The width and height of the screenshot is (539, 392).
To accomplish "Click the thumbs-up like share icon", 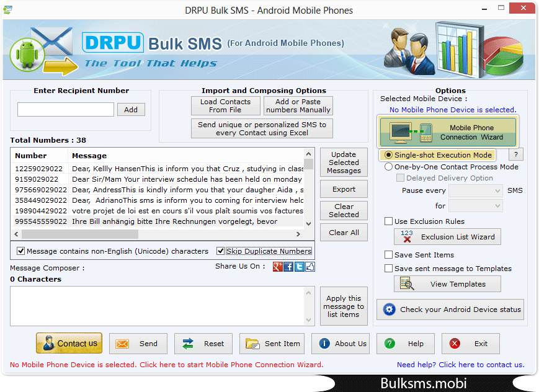I will point(310,267).
